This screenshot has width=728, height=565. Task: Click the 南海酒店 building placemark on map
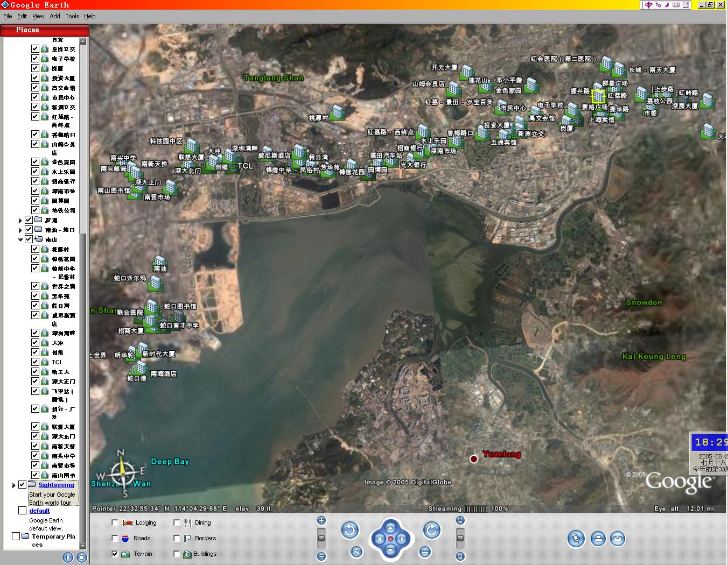141,368
